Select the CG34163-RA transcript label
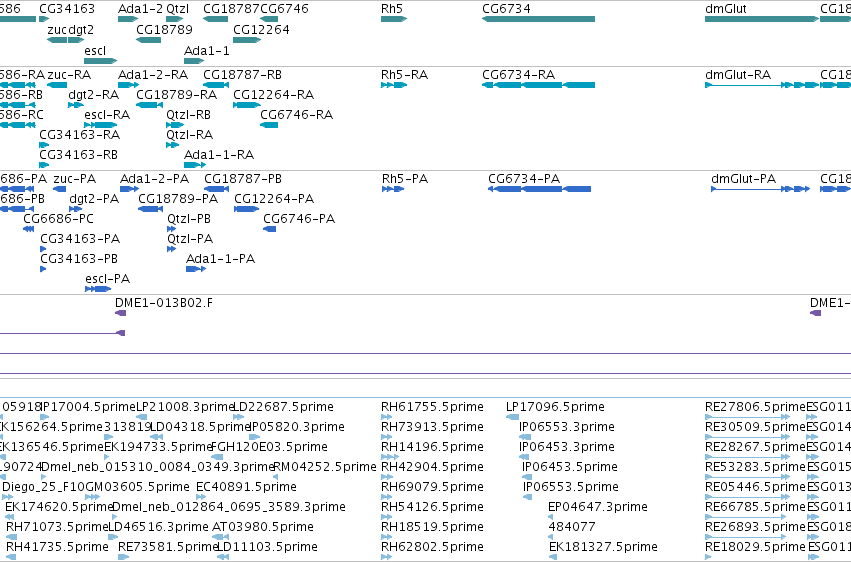The image size is (851, 562). click(x=79, y=135)
